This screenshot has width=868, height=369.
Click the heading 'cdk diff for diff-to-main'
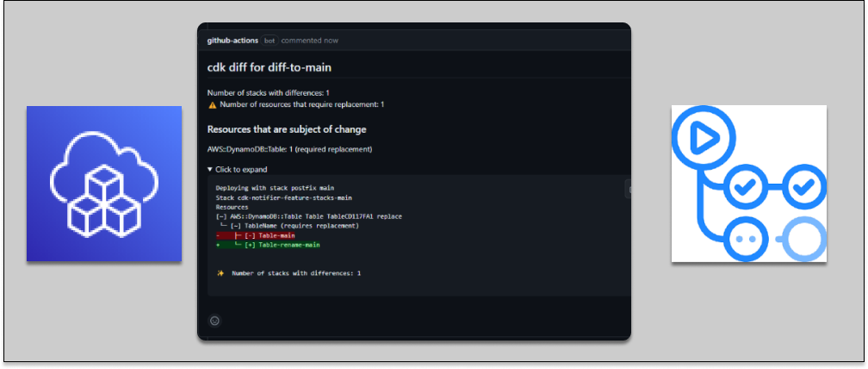tap(270, 67)
